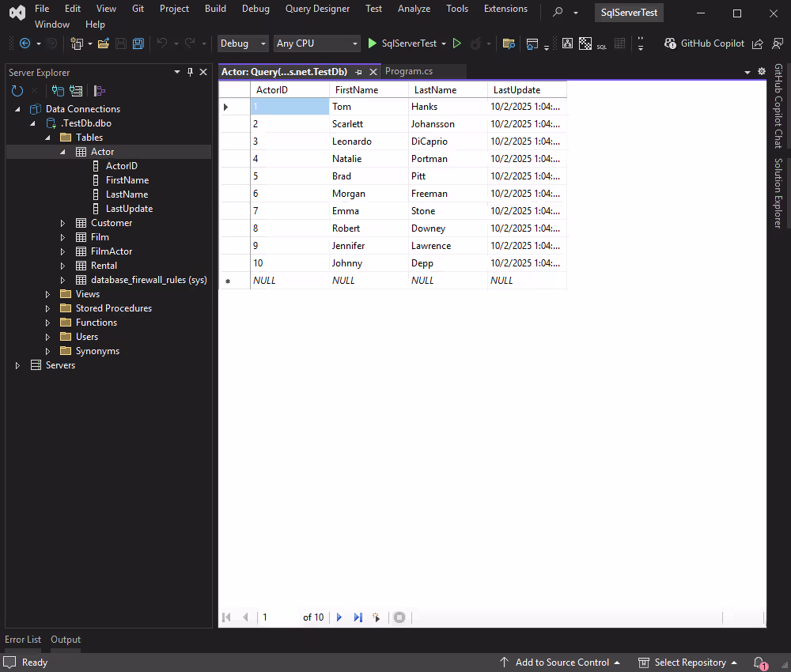The image size is (791, 672).
Task: Click the Connect to Database icon
Action: [59, 90]
